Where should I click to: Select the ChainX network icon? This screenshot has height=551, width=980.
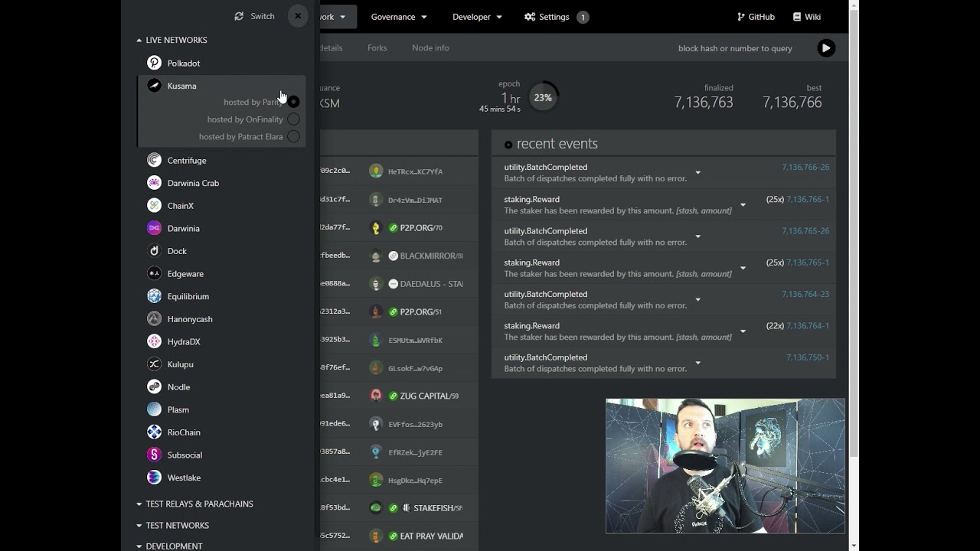154,205
